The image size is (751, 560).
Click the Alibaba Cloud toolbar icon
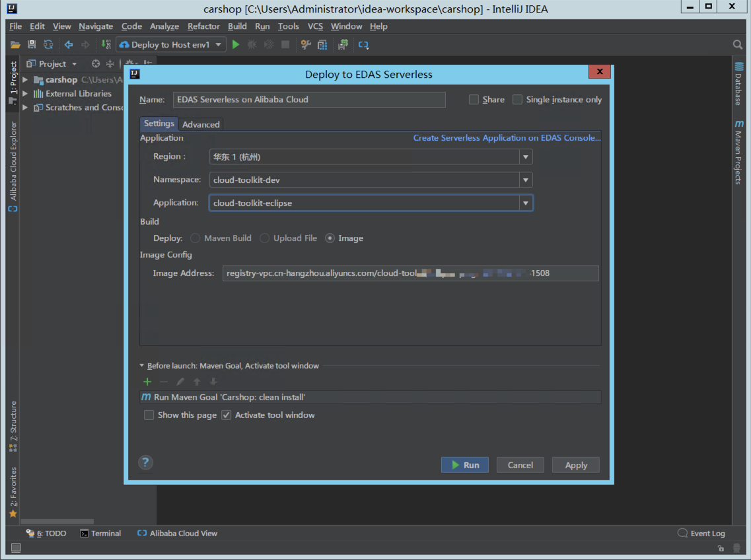pyautogui.click(x=363, y=44)
